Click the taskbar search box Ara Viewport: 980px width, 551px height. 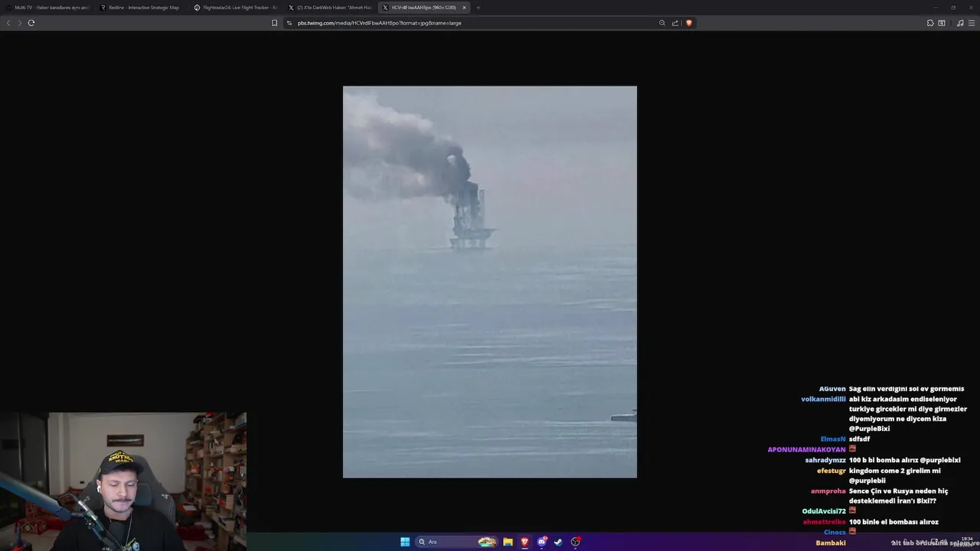456,542
